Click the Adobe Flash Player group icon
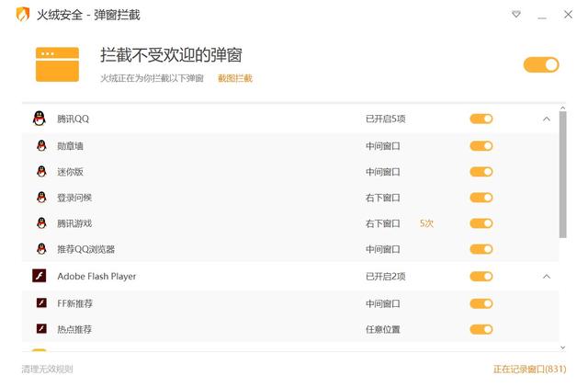The height and width of the screenshot is (387, 588). (x=40, y=276)
